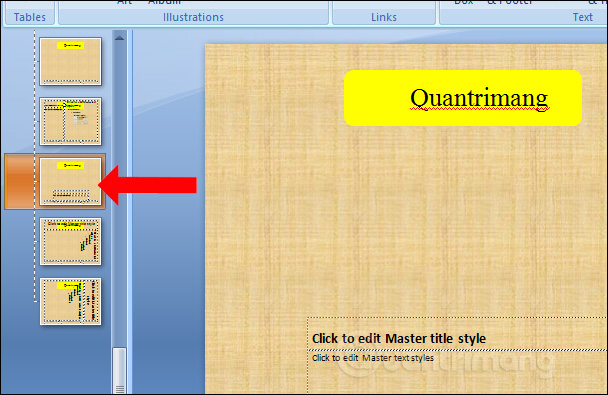This screenshot has width=608, height=395.
Task: Click the yellow Quantrimang text box
Action: tap(463, 98)
